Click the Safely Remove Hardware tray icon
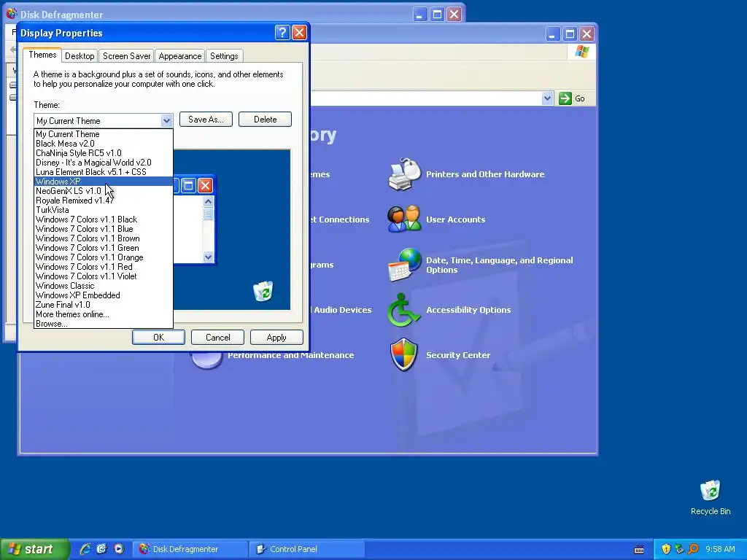The image size is (747, 560). (x=679, y=549)
